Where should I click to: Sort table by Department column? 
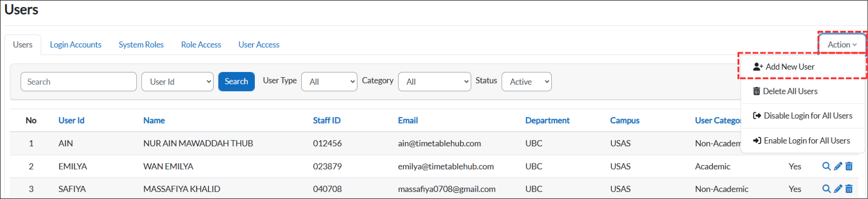547,120
